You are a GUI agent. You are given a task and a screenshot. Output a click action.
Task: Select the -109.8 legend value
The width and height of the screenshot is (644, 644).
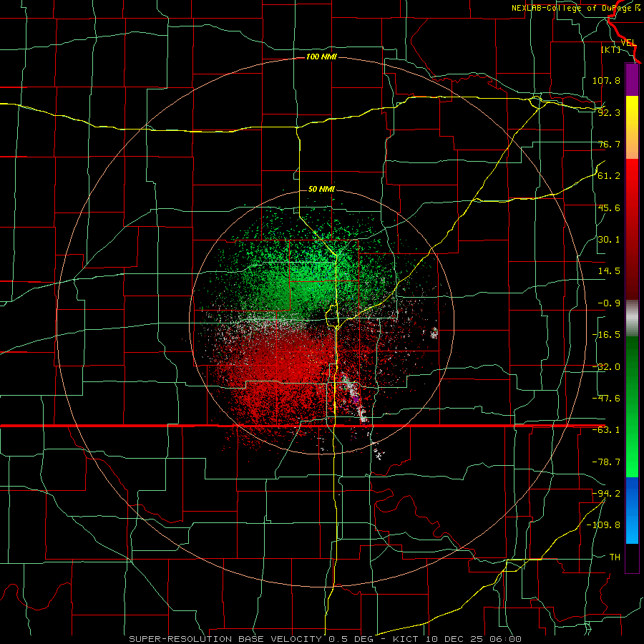pos(604,525)
